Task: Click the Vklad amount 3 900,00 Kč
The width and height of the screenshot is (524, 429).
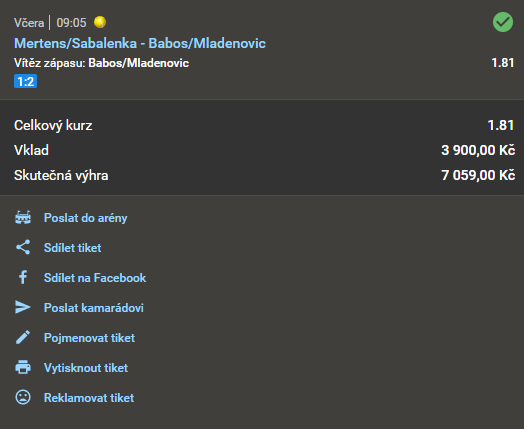Action: coord(478,150)
